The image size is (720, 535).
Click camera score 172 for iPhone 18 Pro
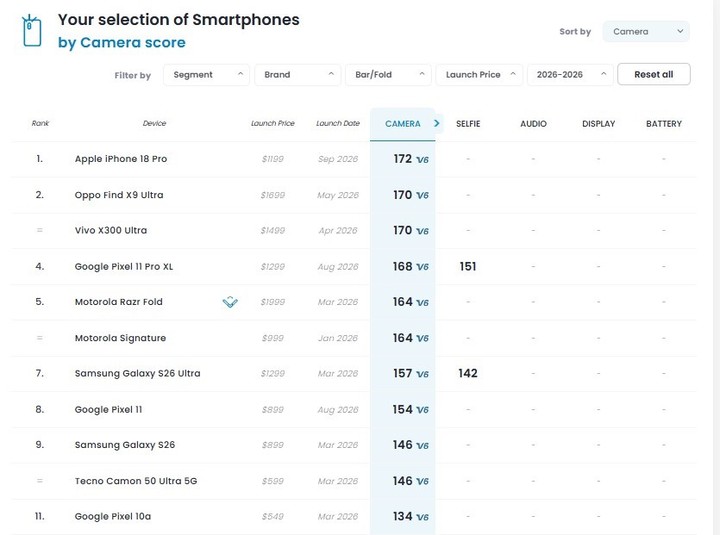point(403,159)
